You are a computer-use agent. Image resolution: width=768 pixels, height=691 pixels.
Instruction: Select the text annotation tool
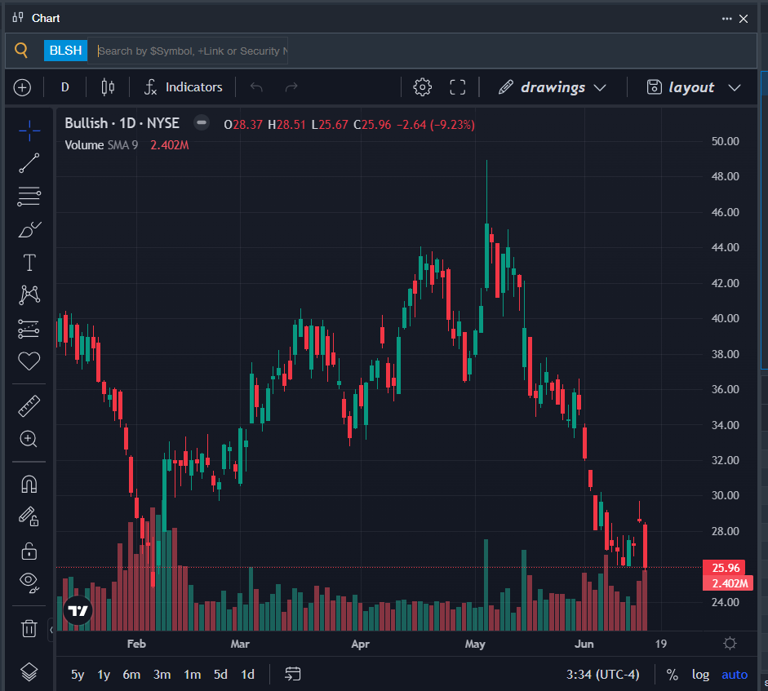[29, 262]
